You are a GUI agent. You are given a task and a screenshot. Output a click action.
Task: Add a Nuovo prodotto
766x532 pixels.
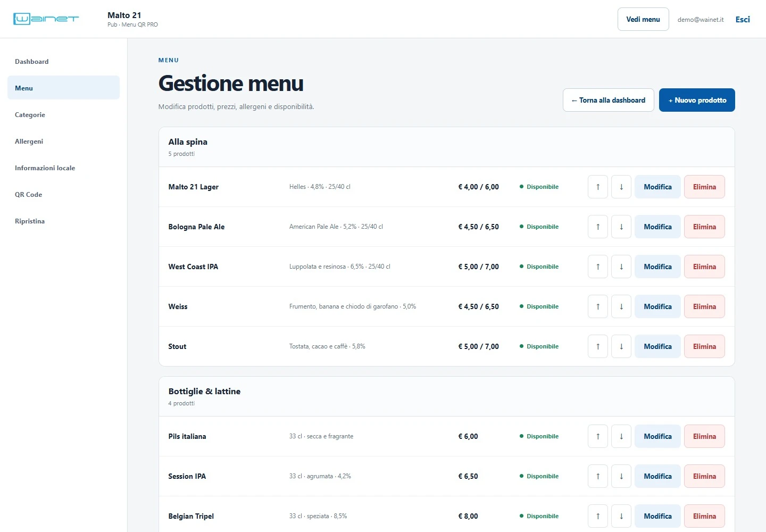697,100
